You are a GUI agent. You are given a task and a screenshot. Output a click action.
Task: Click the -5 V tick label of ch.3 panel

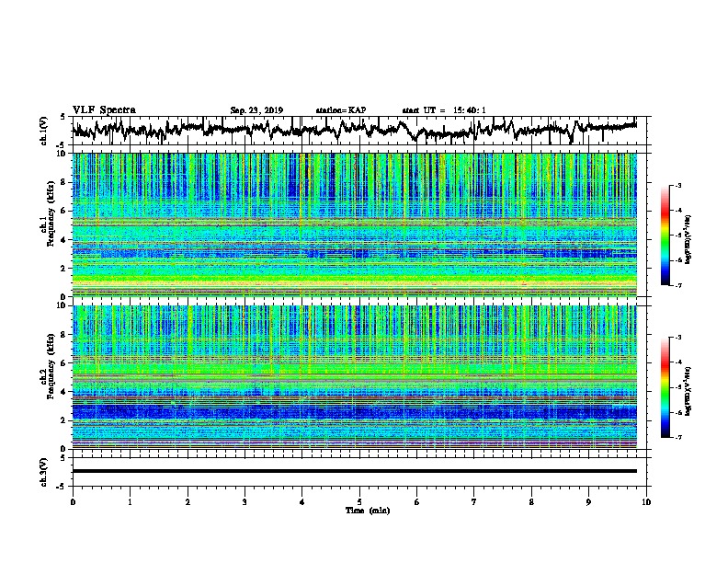pos(61,487)
